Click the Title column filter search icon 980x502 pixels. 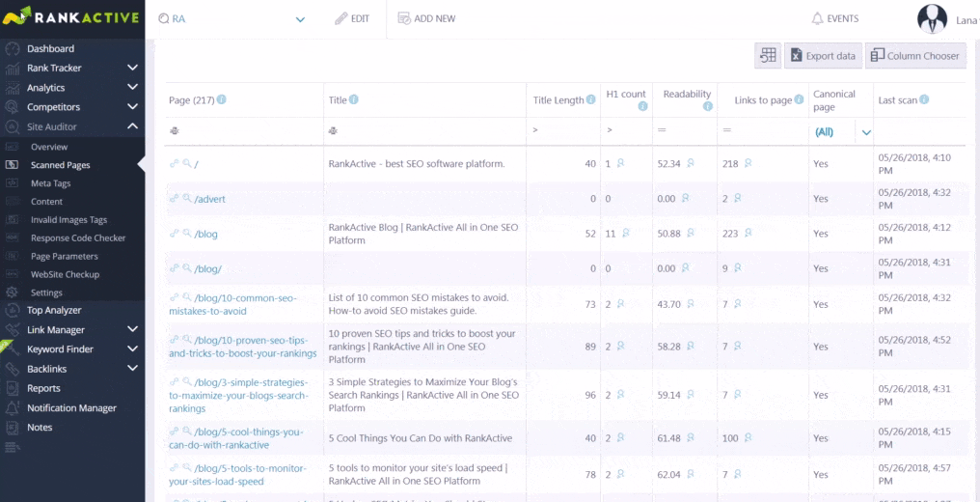click(x=333, y=131)
